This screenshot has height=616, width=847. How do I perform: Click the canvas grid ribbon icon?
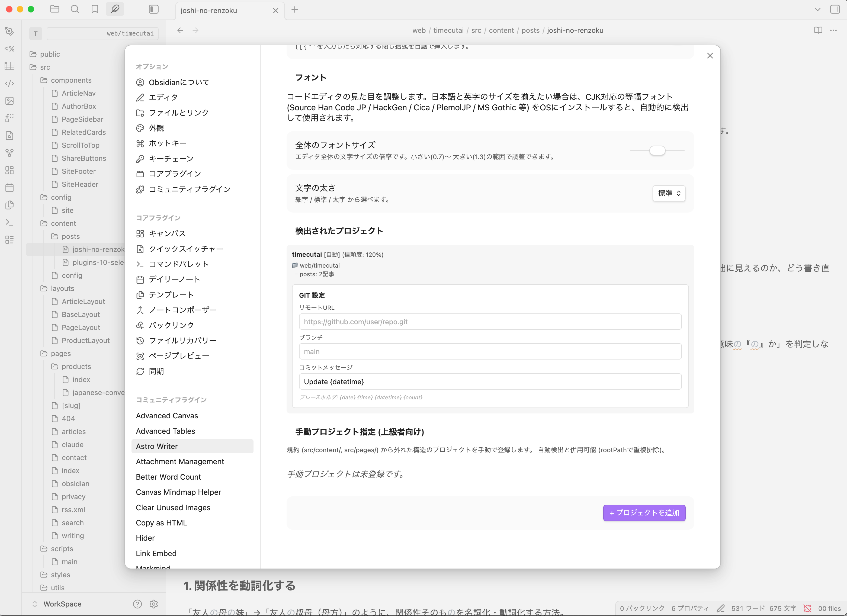click(x=10, y=170)
